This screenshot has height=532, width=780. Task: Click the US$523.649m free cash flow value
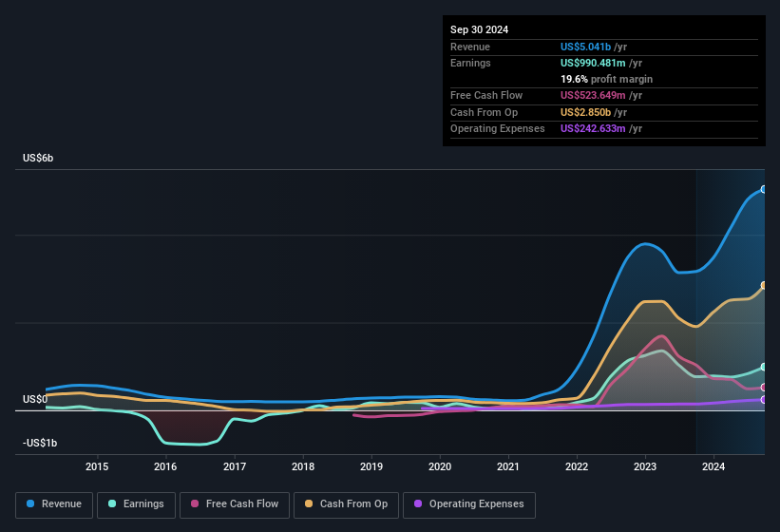pyautogui.click(x=593, y=95)
